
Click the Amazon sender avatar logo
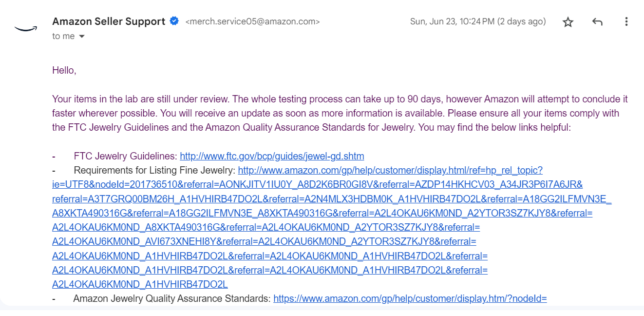[x=26, y=28]
